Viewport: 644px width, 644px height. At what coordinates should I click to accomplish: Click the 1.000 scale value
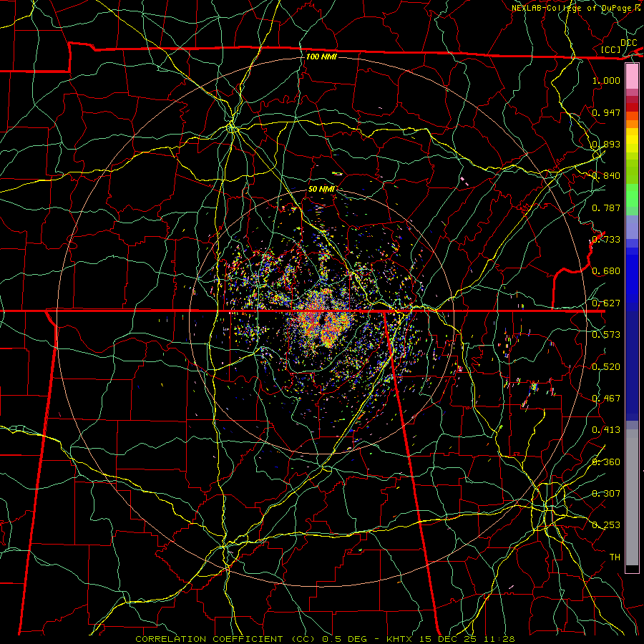click(x=606, y=80)
